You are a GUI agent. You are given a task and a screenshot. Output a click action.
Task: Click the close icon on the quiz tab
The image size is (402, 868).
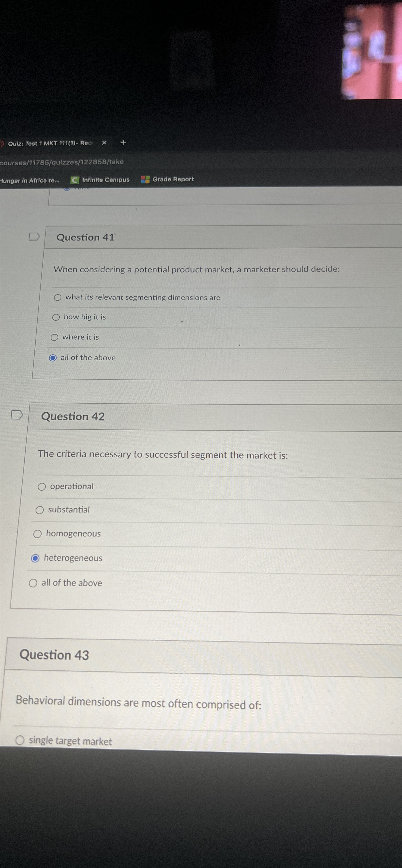click(104, 143)
